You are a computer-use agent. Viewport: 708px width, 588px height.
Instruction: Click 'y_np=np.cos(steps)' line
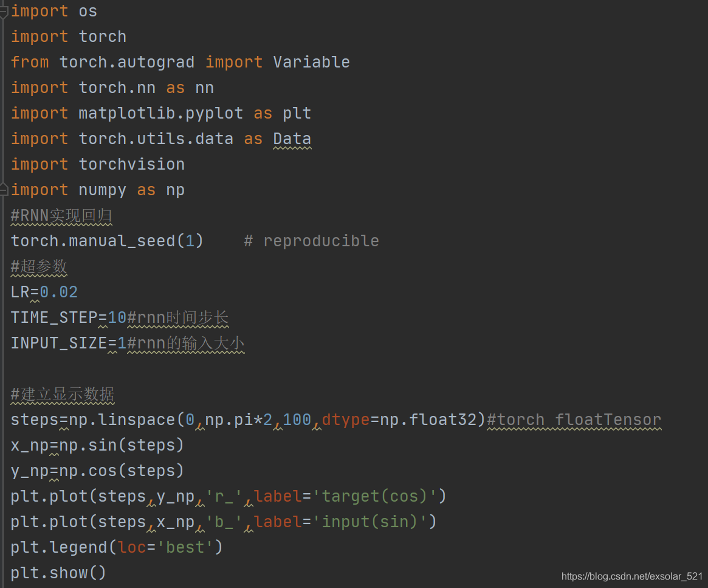[97, 471]
